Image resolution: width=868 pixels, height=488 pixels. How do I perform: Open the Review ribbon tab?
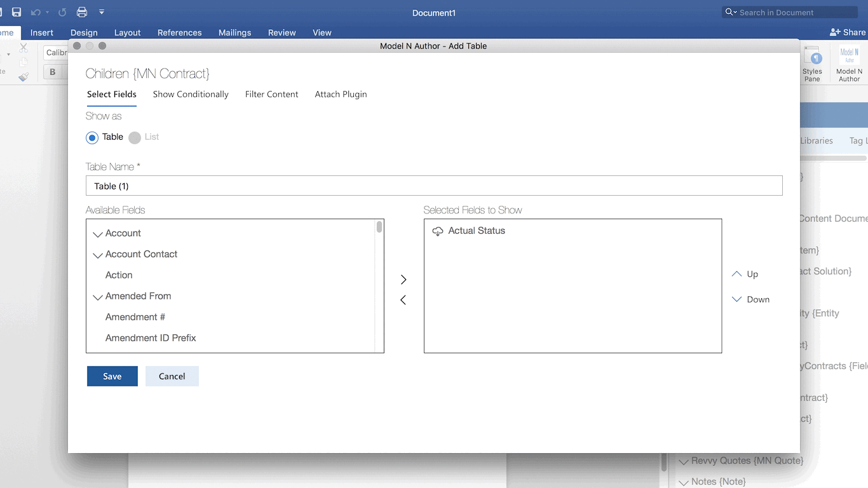282,32
